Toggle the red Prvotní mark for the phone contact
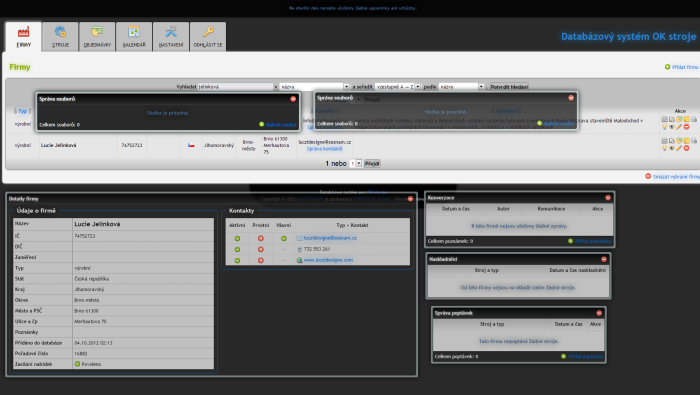Screen dimensions: 700x395 261,249
